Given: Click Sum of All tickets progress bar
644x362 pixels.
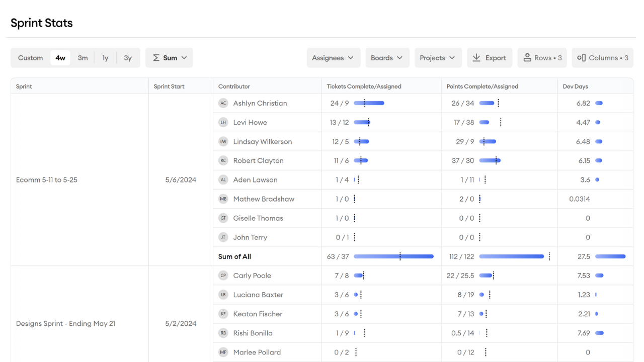Looking at the screenshot, I should point(393,256).
